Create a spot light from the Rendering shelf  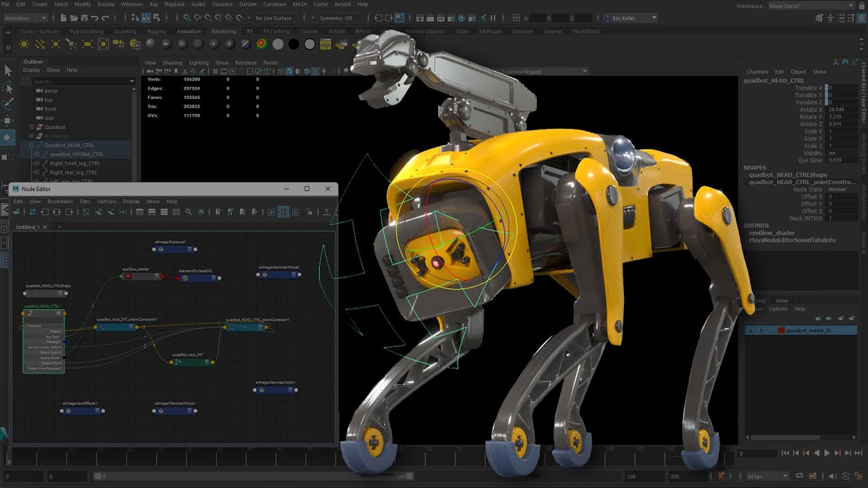coord(72,44)
